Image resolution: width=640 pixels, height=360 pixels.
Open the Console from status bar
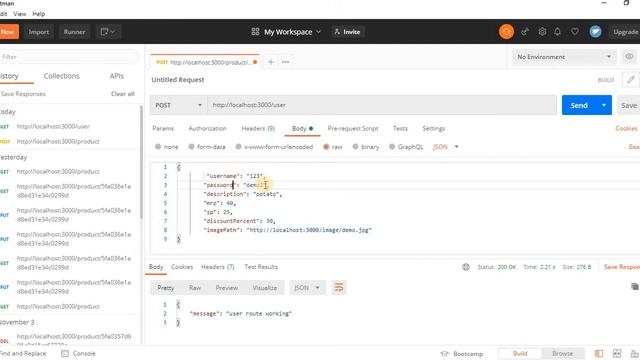pos(78,353)
